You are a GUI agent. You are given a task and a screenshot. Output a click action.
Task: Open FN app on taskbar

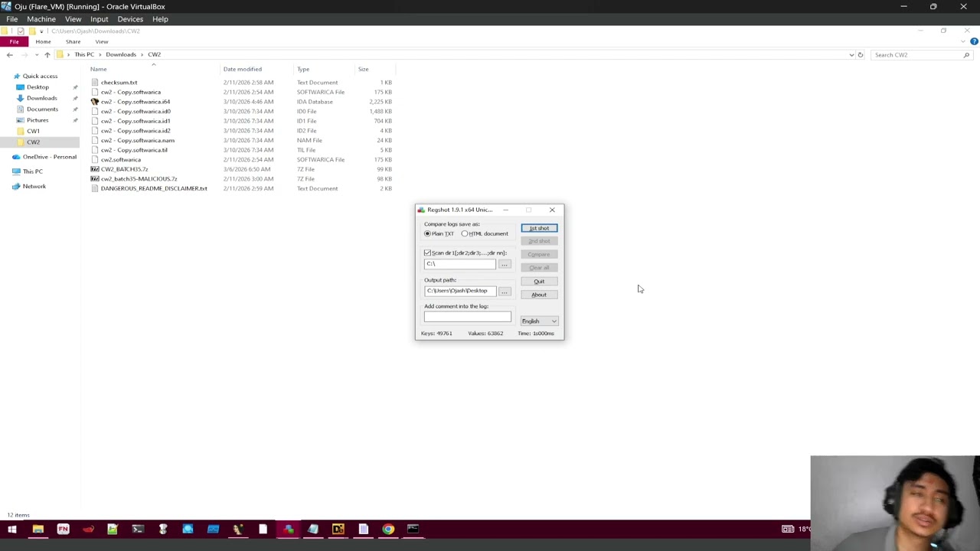pos(63,529)
